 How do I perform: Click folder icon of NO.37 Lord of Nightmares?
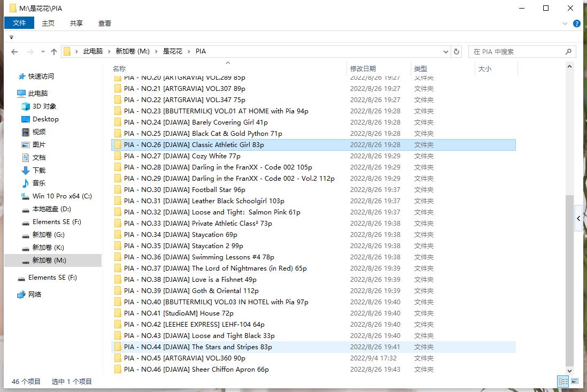118,268
